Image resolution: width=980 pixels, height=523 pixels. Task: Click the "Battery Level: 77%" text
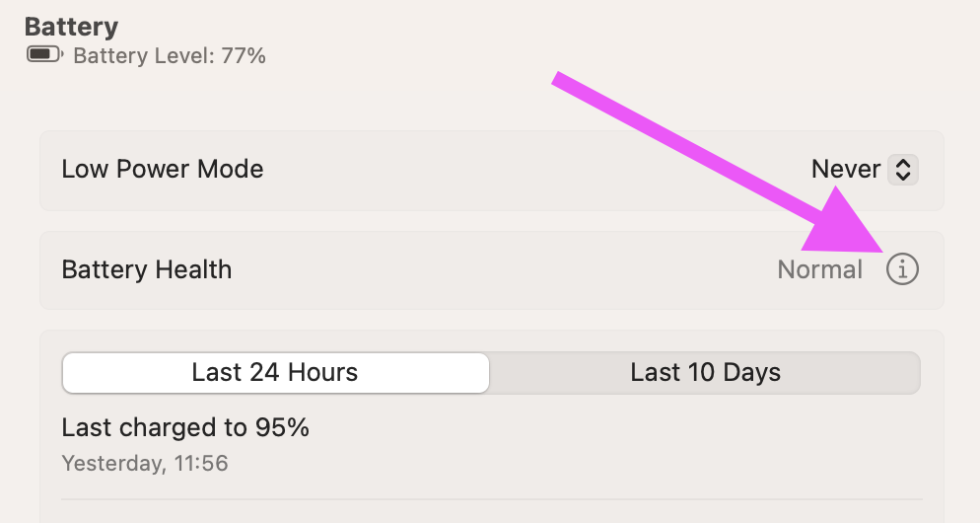click(169, 55)
